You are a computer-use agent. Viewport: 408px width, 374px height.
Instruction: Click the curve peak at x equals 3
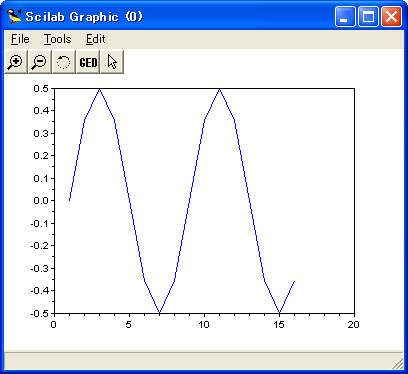99,89
